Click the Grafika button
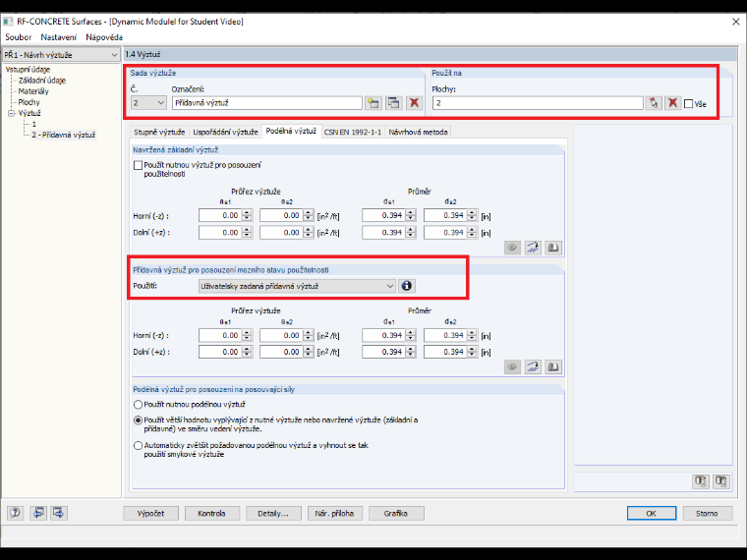 [395, 513]
